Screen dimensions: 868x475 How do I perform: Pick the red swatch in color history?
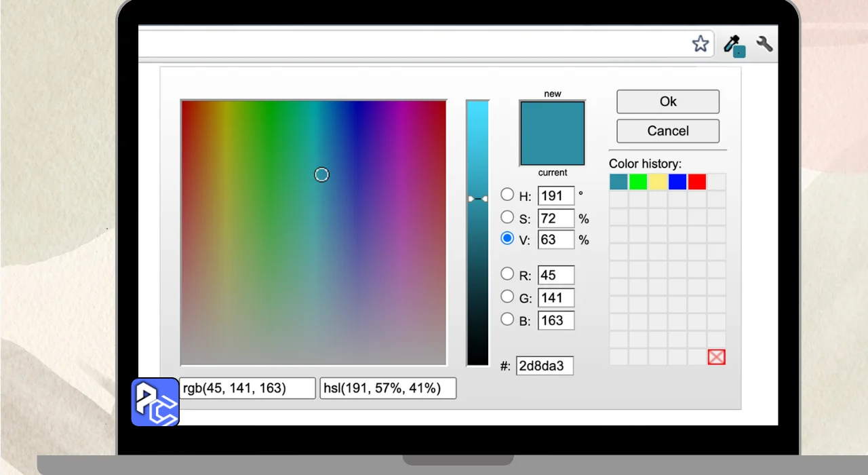tap(697, 182)
